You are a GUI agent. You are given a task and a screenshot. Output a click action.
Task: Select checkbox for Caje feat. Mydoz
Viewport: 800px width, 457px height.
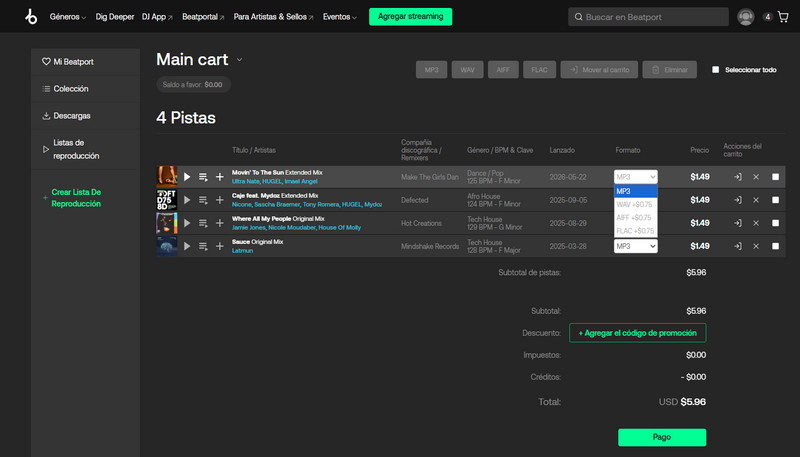[x=776, y=200]
